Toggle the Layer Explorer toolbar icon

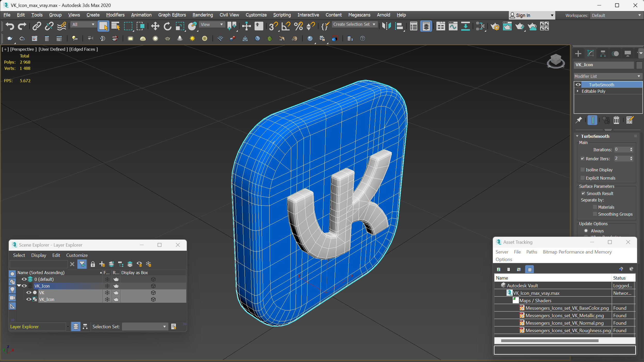pos(426,26)
